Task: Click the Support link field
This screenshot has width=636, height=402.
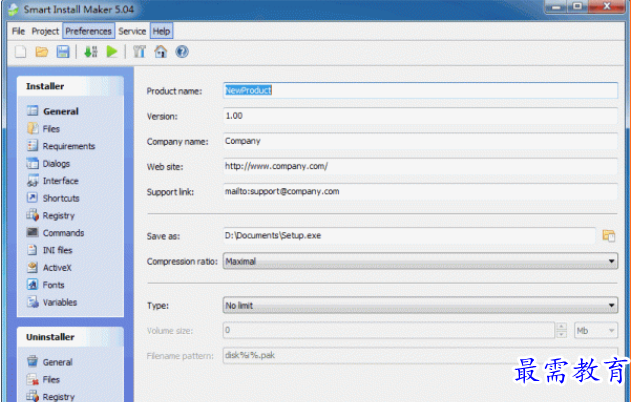Action: pyautogui.click(x=420, y=191)
